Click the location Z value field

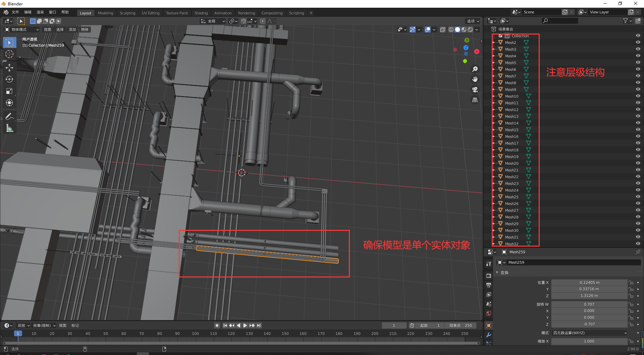(589, 296)
